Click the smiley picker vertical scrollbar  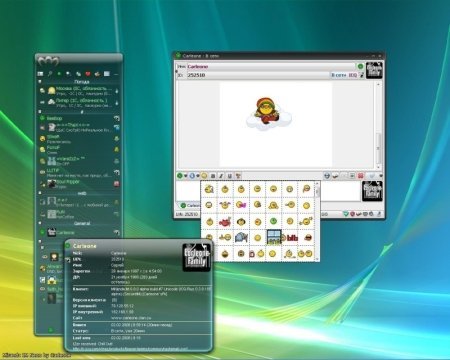coord(317,221)
